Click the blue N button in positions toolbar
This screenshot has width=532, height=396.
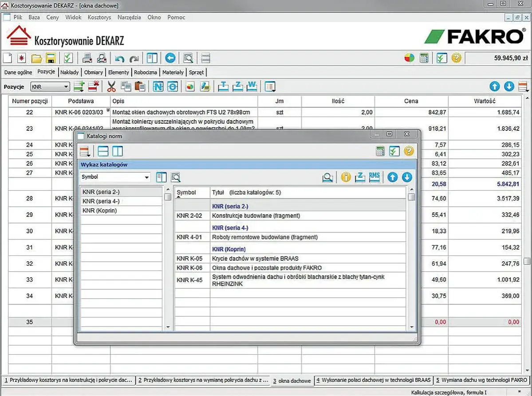point(158,86)
